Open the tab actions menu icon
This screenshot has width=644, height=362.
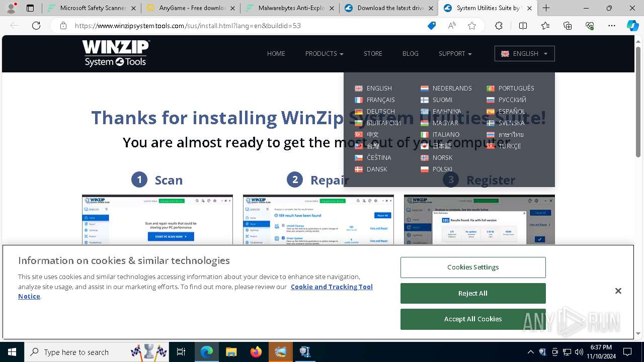[30, 8]
